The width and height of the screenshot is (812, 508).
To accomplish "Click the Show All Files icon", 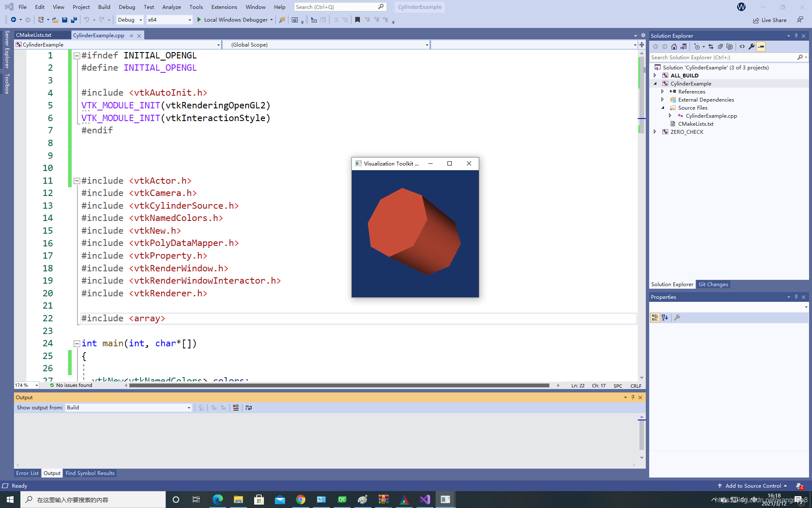I will [x=730, y=47].
